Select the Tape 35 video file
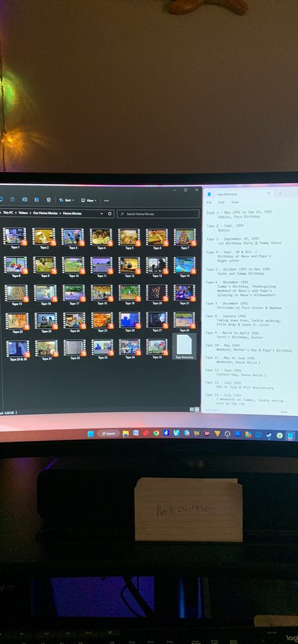The height and width of the screenshot is (644, 298). pyautogui.click(x=157, y=348)
